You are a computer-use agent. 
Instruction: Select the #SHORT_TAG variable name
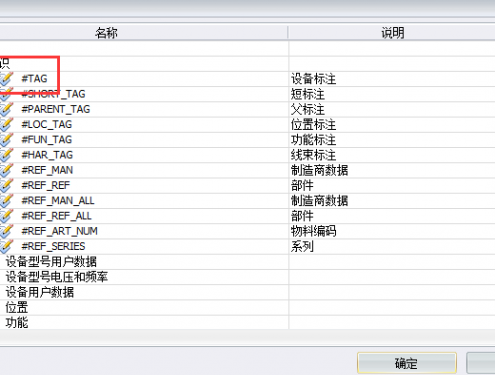coord(53,94)
